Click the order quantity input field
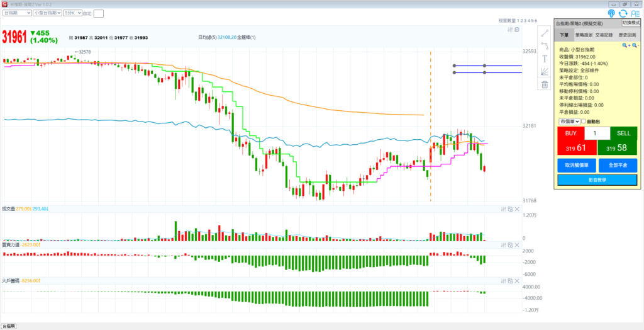The image size is (644, 330). [x=596, y=134]
